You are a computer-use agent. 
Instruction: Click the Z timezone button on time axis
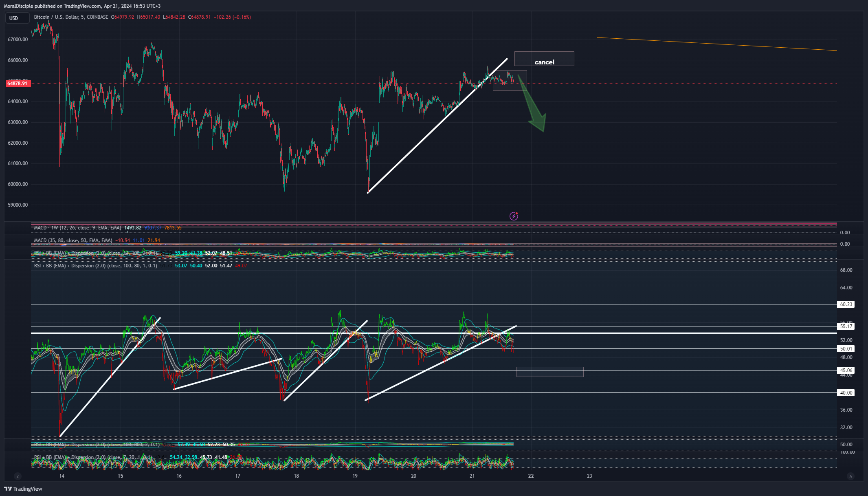pyautogui.click(x=17, y=476)
